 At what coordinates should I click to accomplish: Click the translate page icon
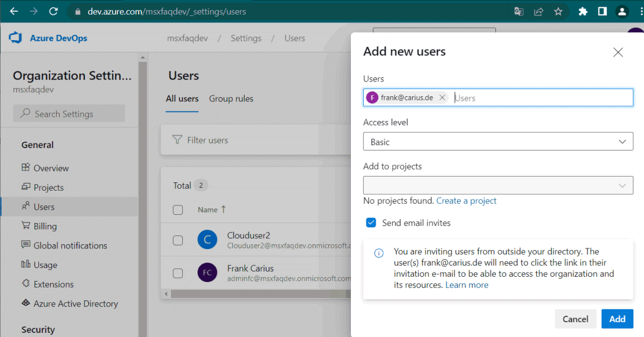[x=519, y=11]
